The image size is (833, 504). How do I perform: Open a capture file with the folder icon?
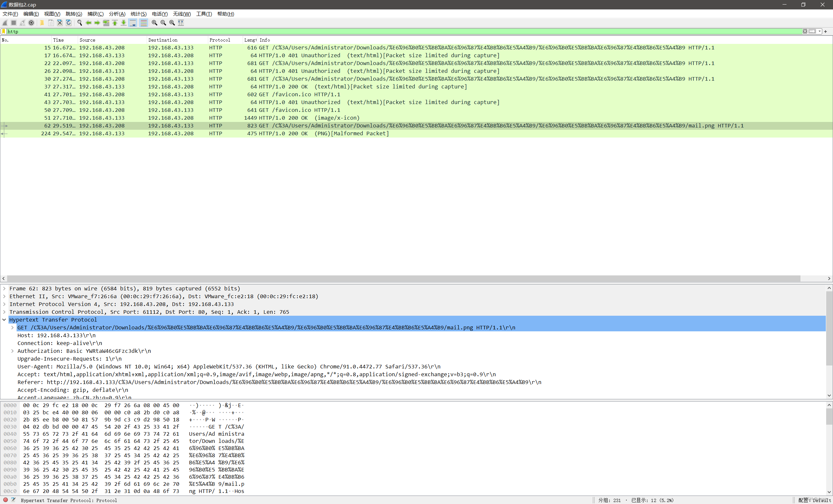coord(42,23)
